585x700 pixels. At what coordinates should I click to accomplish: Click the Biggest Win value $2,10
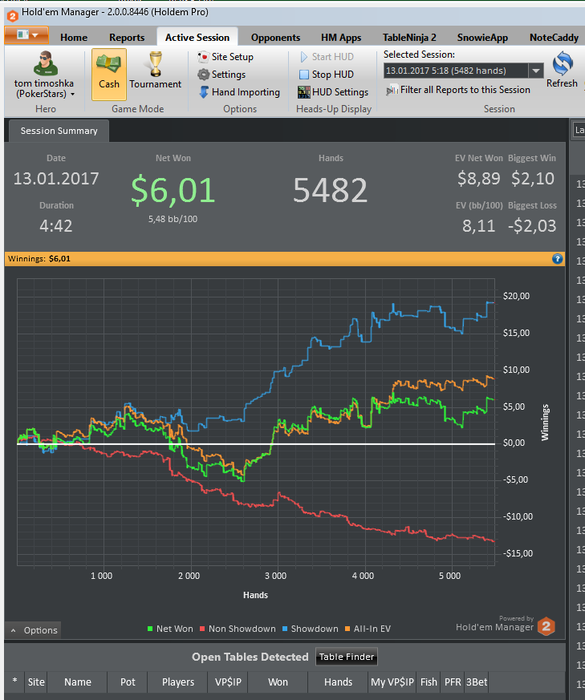pyautogui.click(x=533, y=179)
